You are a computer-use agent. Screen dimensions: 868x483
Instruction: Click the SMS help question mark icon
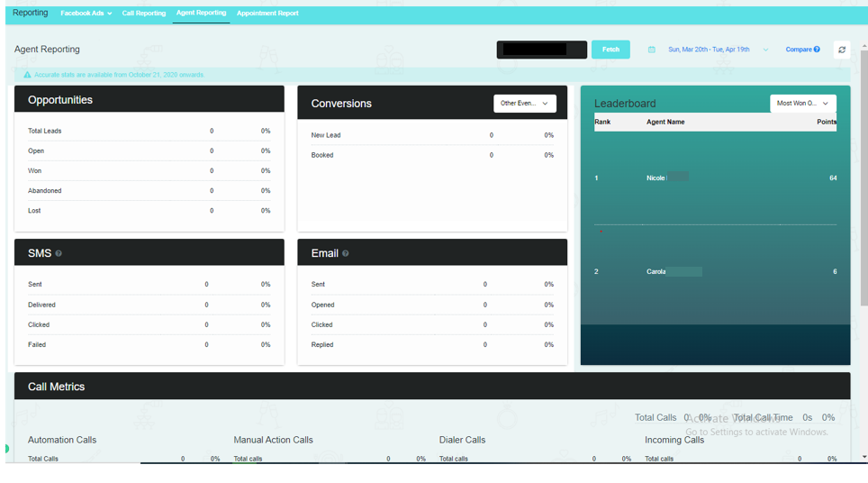click(x=59, y=253)
